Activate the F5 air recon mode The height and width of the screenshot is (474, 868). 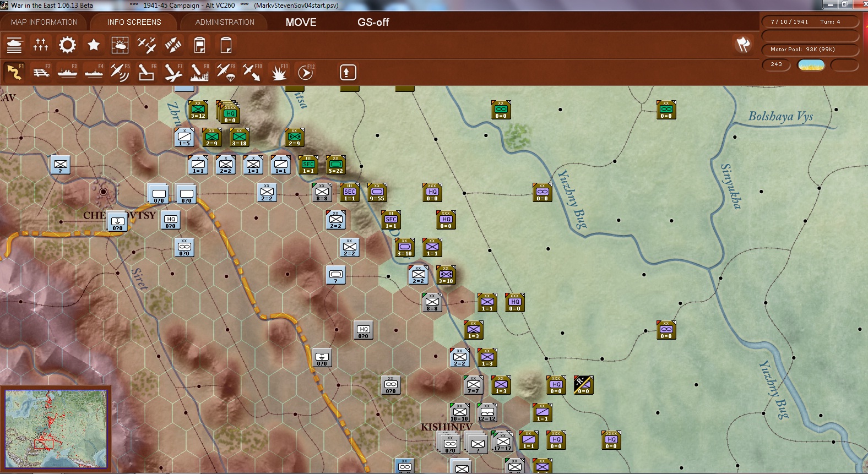(x=120, y=72)
